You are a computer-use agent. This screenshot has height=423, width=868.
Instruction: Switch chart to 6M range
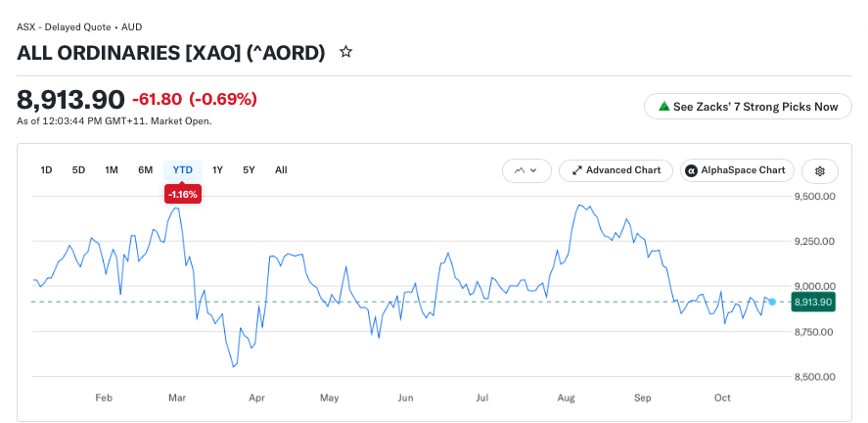click(145, 170)
